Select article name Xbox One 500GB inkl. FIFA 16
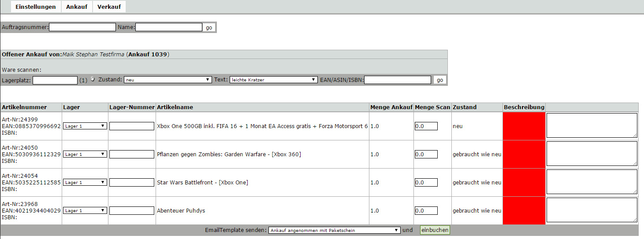644x239 pixels. [x=262, y=126]
